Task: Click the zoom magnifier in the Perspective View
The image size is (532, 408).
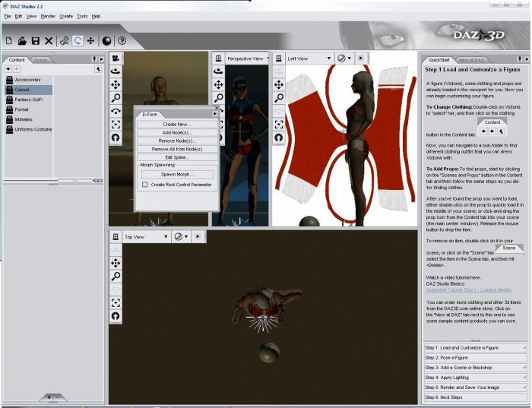Action: [x=219, y=98]
